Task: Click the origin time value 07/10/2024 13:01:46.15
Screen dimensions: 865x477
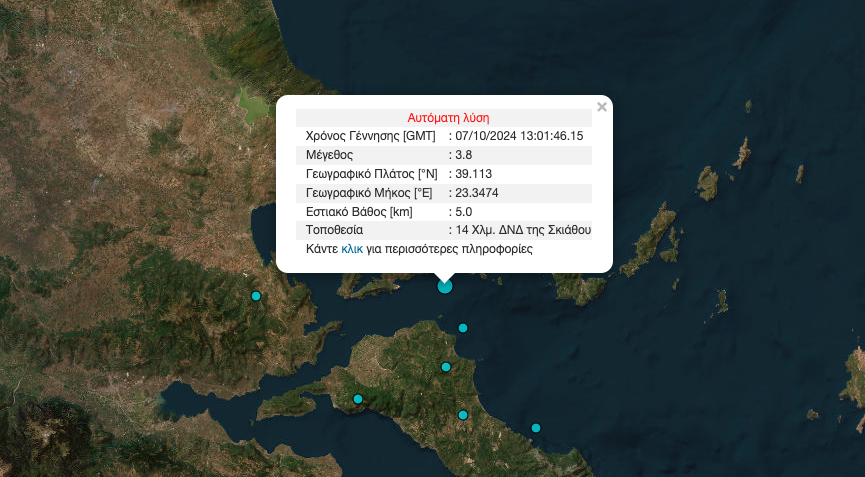Action: pyautogui.click(x=519, y=136)
